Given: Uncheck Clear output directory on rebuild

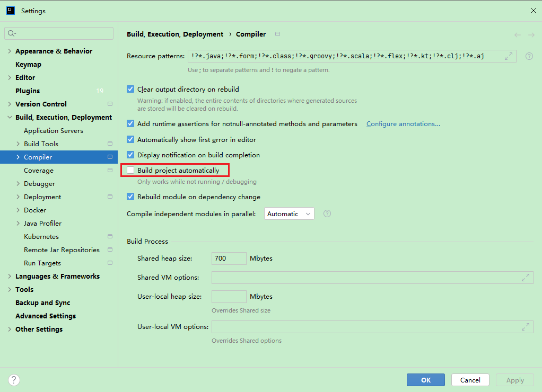Looking at the screenshot, I should pyautogui.click(x=130, y=90).
